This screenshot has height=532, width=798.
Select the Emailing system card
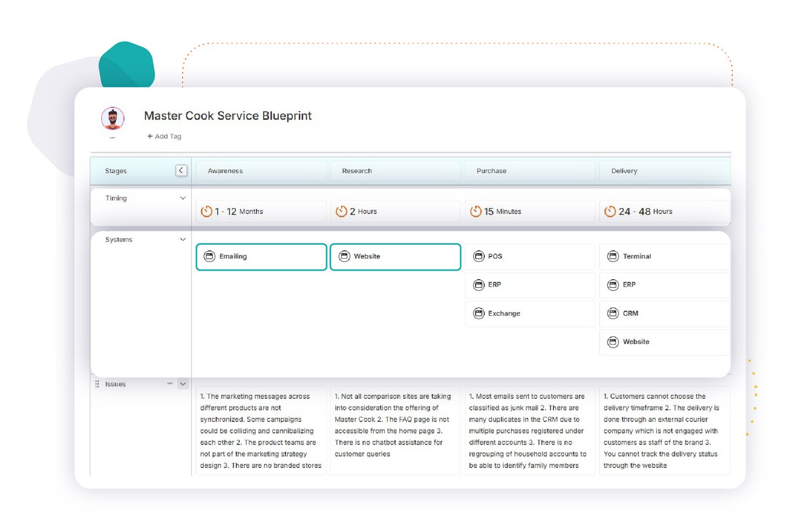pyautogui.click(x=262, y=257)
